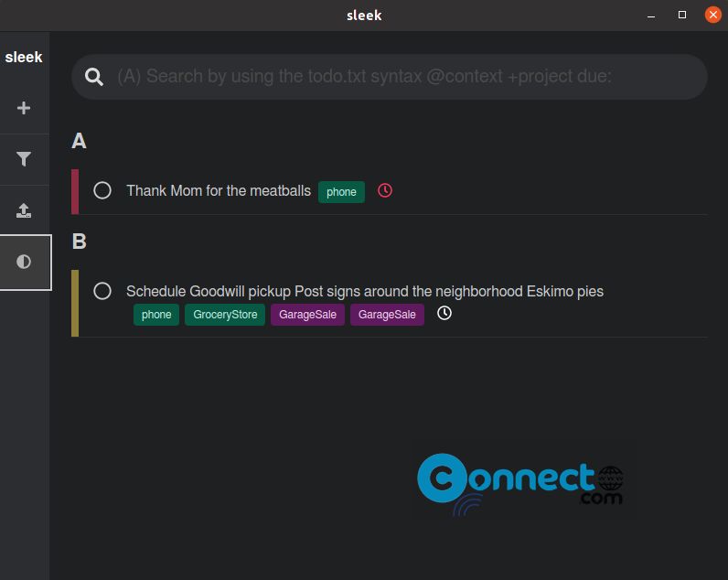Click the GroceryStore context tag

click(225, 315)
